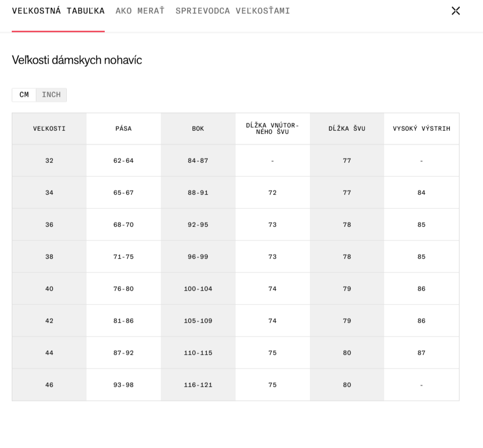483x448 pixels.
Task: Click the BOK column header
Action: point(198,129)
